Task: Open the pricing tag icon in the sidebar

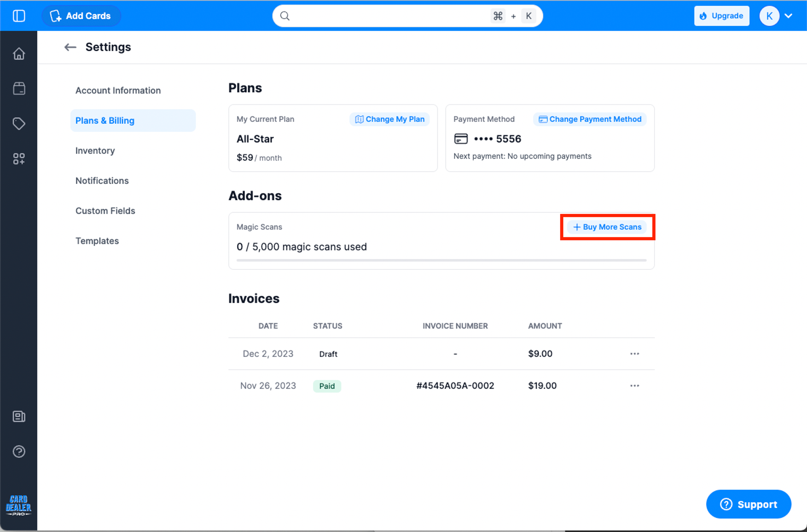Action: pyautogui.click(x=19, y=124)
